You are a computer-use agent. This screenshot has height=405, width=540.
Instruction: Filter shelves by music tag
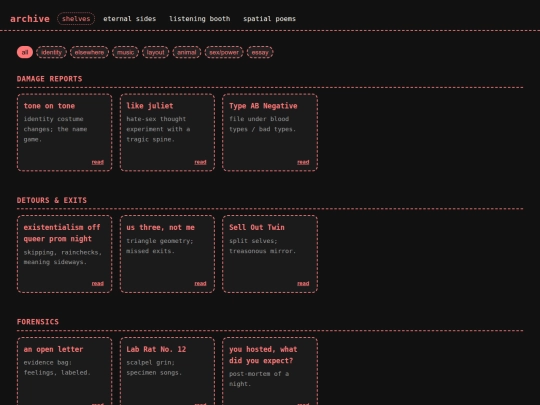coord(125,52)
